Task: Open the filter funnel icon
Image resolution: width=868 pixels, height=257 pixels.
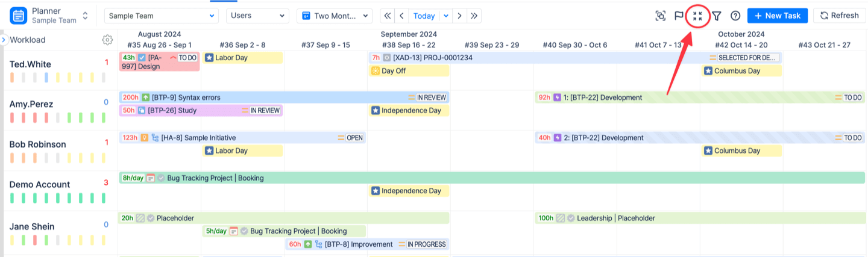Action: [717, 16]
